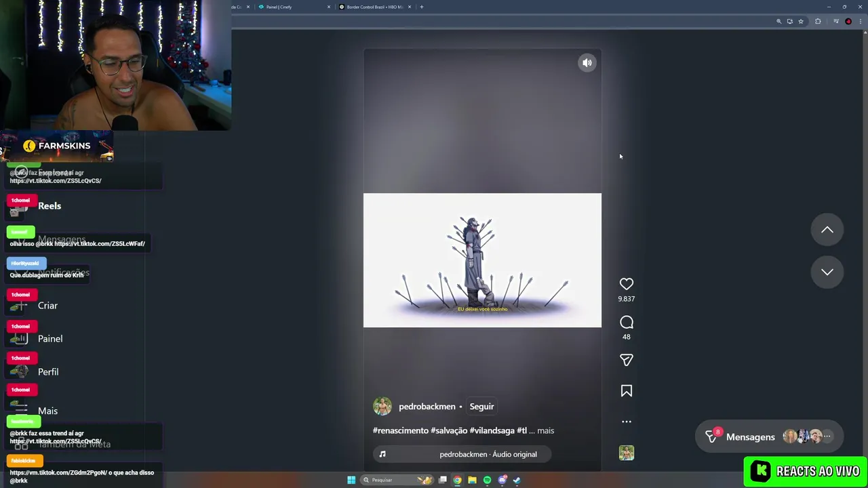Open Painel in the Instagram sidebar
The width and height of the screenshot is (868, 488).
point(50,339)
